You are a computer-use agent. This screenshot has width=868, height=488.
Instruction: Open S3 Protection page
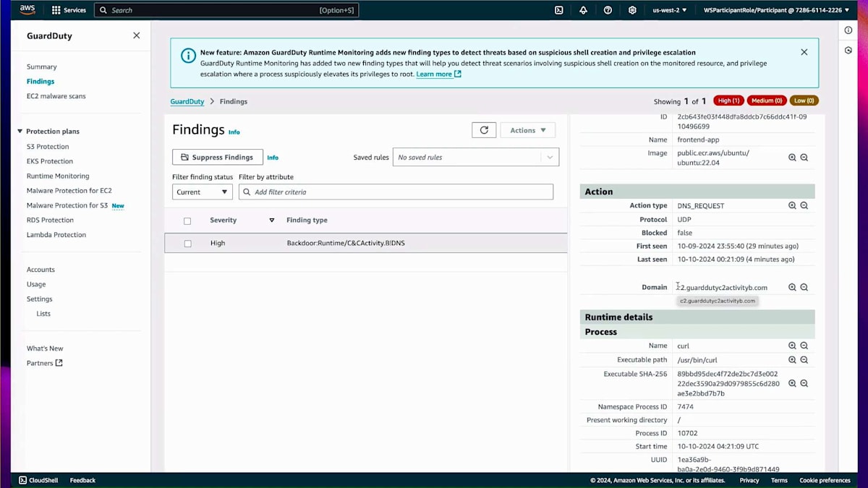pos(48,147)
